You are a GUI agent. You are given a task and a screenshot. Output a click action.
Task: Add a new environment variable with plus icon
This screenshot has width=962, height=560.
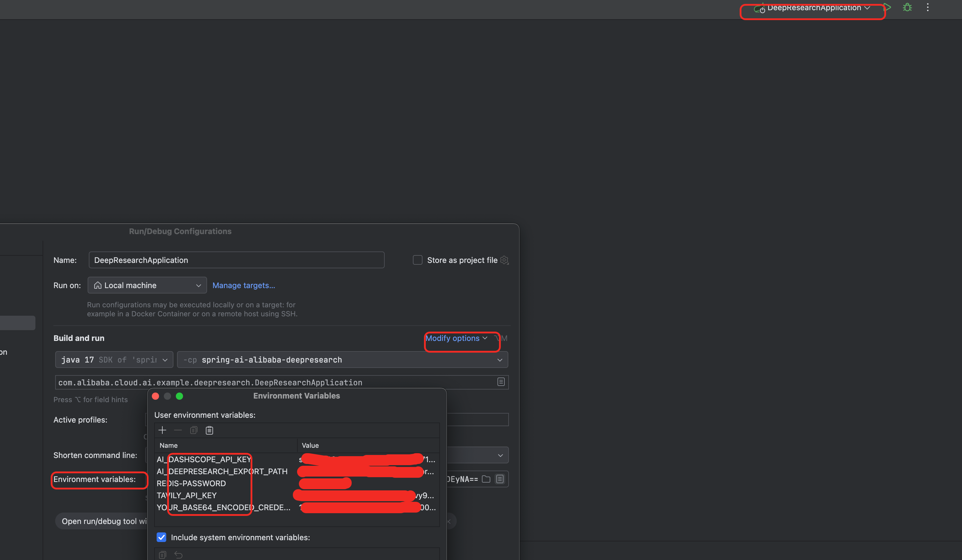coord(162,430)
